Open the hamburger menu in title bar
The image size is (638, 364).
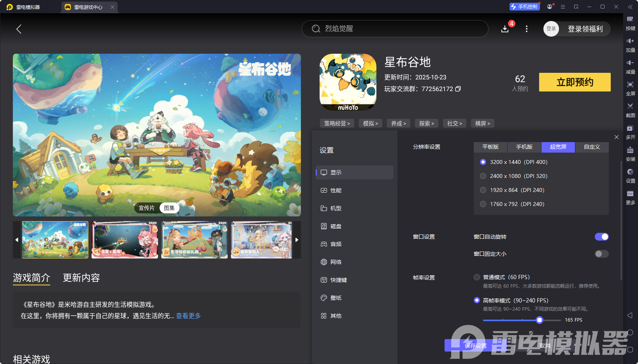click(x=563, y=7)
